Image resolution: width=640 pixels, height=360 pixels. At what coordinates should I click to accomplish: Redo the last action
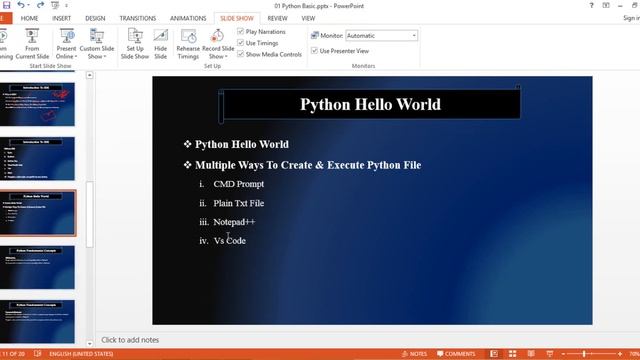pos(40,5)
